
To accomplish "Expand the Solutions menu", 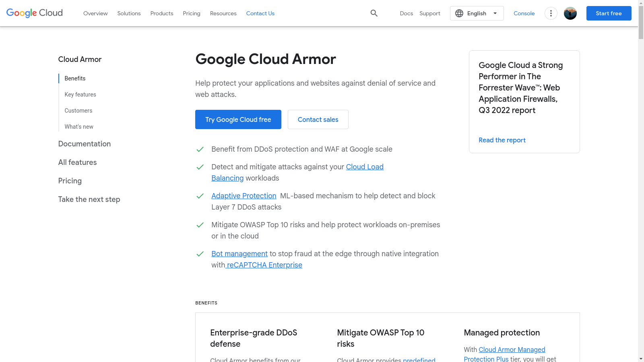I will (129, 13).
